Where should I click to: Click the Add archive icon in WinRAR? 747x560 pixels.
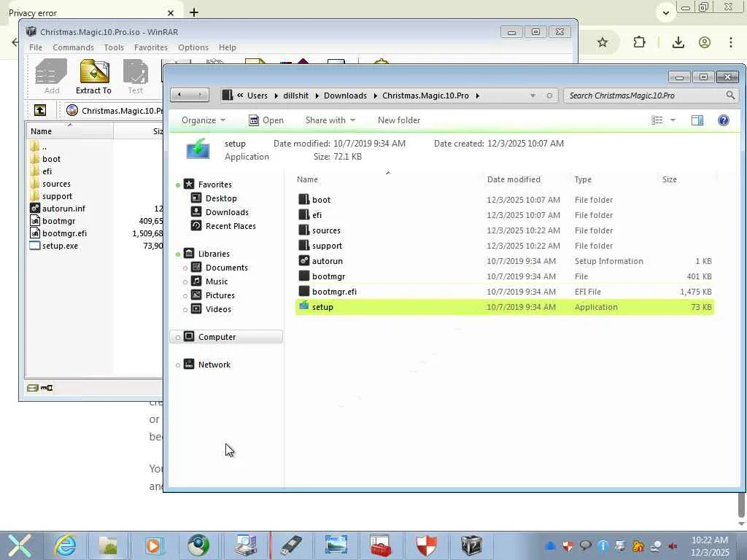[52, 77]
